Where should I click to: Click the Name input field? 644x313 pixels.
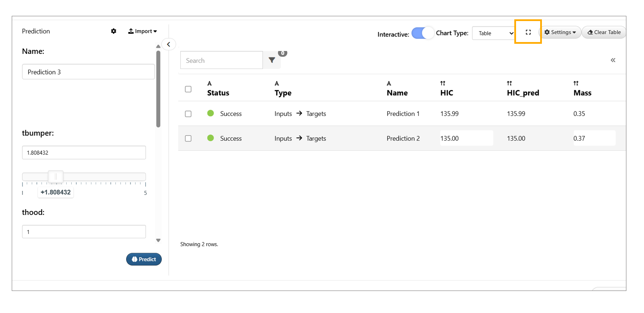pos(88,72)
